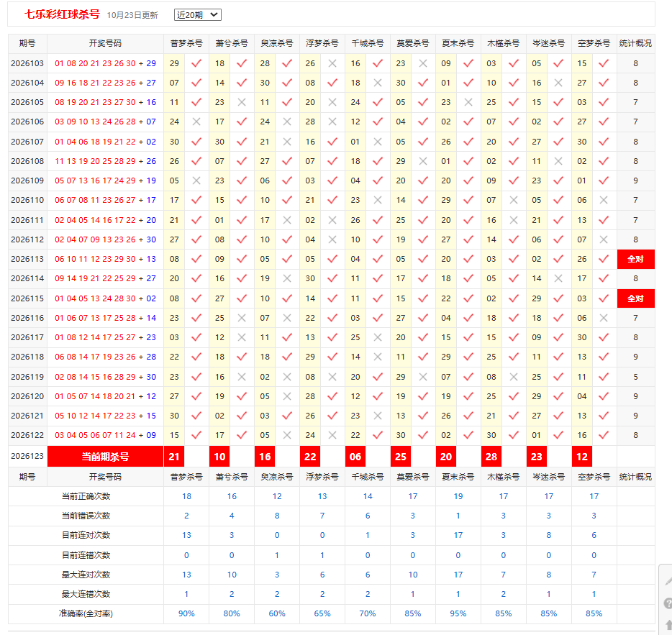Click the 10月23日更新 update note
The height and width of the screenshot is (635, 672).
(132, 15)
